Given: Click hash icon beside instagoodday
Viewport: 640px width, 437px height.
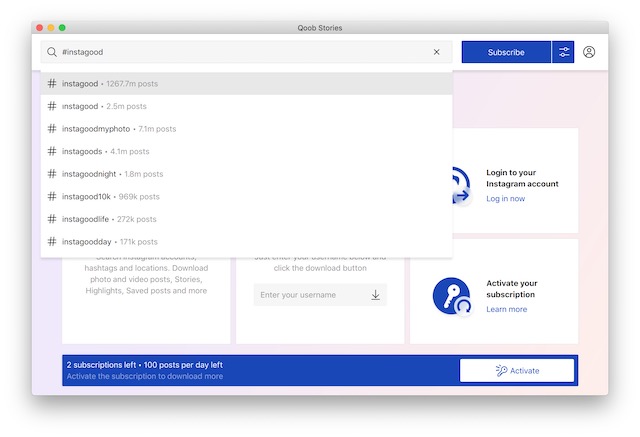Looking at the screenshot, I should click(52, 242).
